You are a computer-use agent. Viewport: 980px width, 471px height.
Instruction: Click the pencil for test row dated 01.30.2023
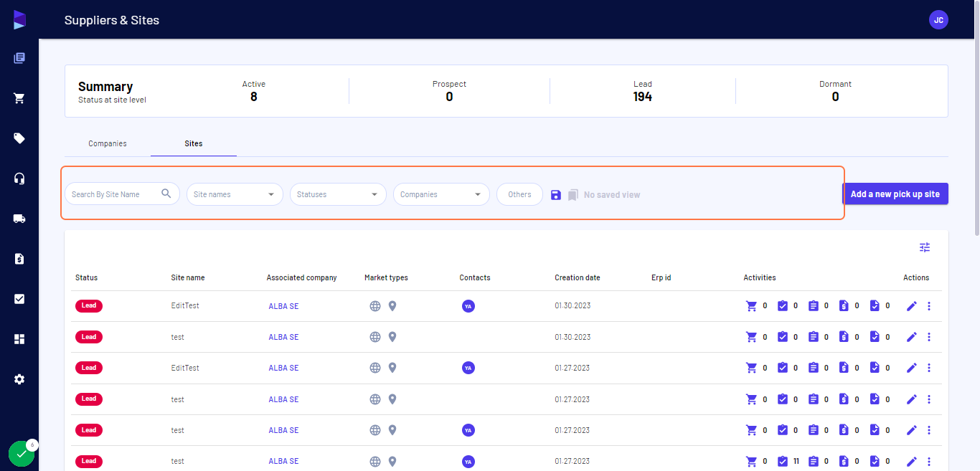pyautogui.click(x=912, y=337)
